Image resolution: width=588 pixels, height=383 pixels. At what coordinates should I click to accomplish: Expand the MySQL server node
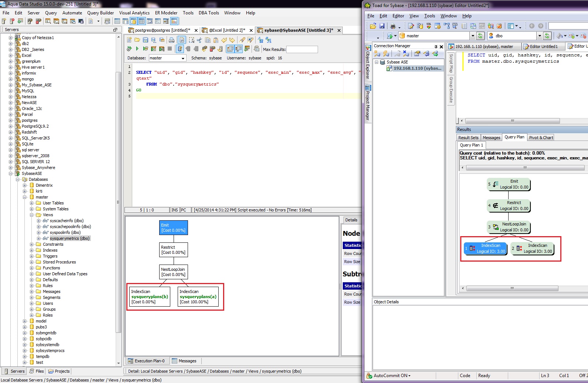[11, 91]
